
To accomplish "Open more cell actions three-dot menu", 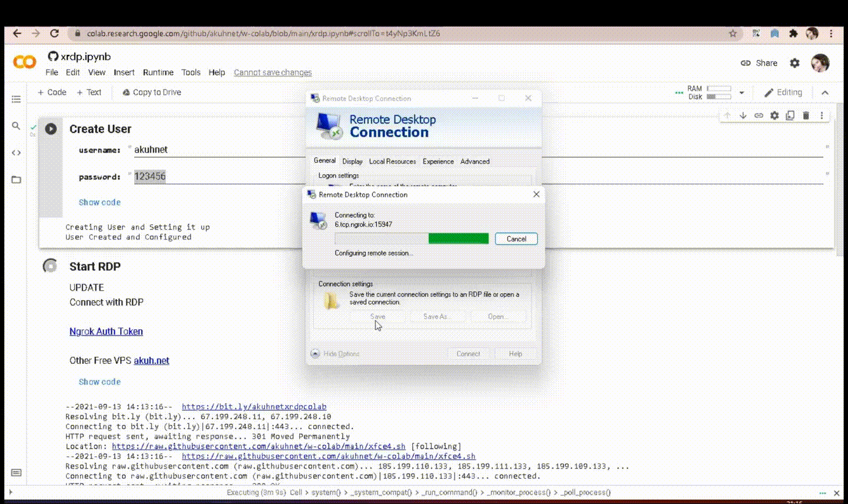I will coord(821,115).
